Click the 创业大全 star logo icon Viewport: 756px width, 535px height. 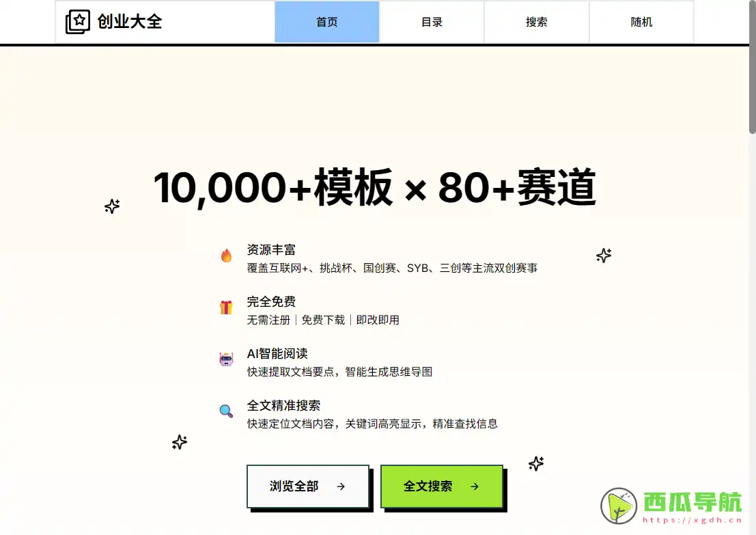tap(78, 22)
